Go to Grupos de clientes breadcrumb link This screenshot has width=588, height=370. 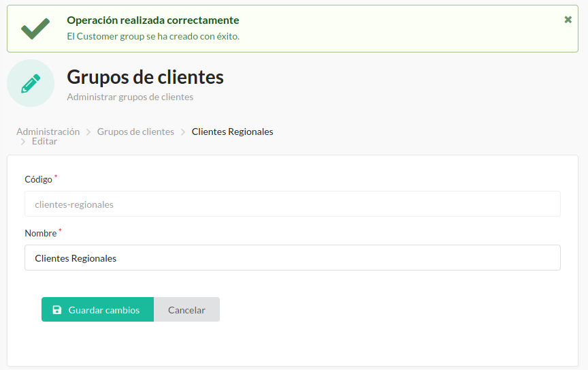135,132
